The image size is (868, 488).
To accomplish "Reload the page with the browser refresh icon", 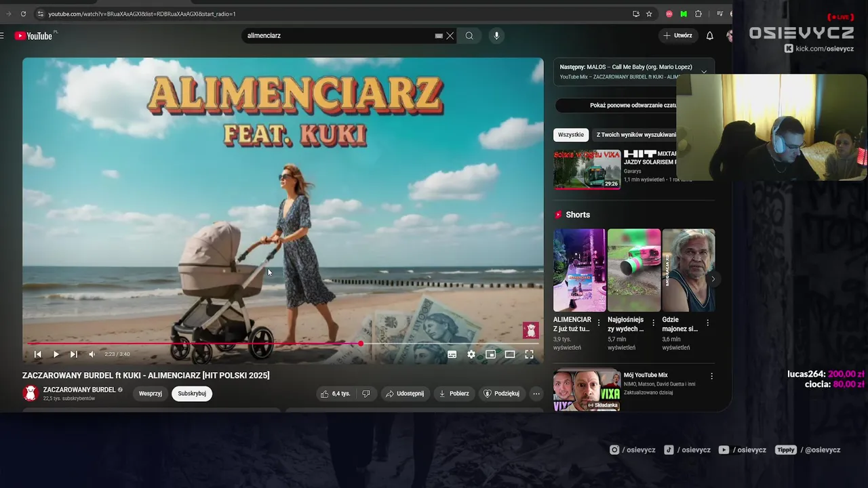I will [23, 14].
